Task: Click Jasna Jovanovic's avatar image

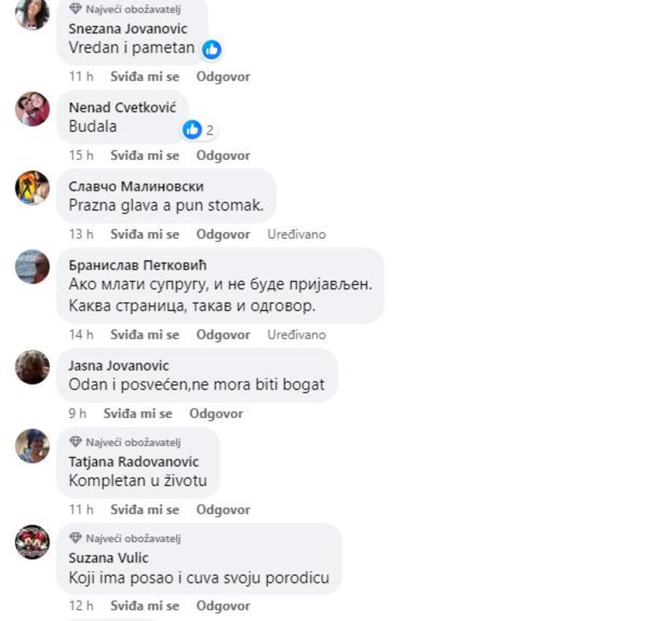Action: [x=32, y=367]
